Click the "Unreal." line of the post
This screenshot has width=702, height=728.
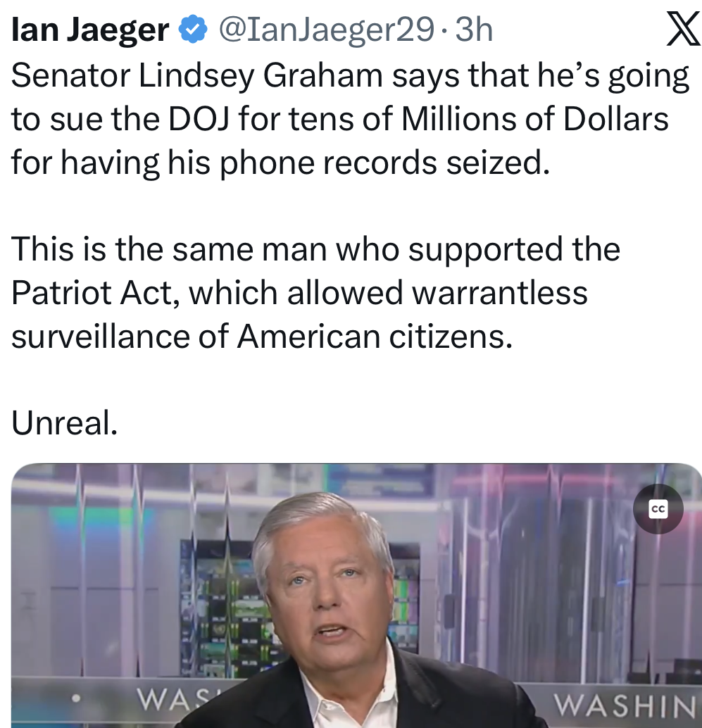tap(65, 423)
